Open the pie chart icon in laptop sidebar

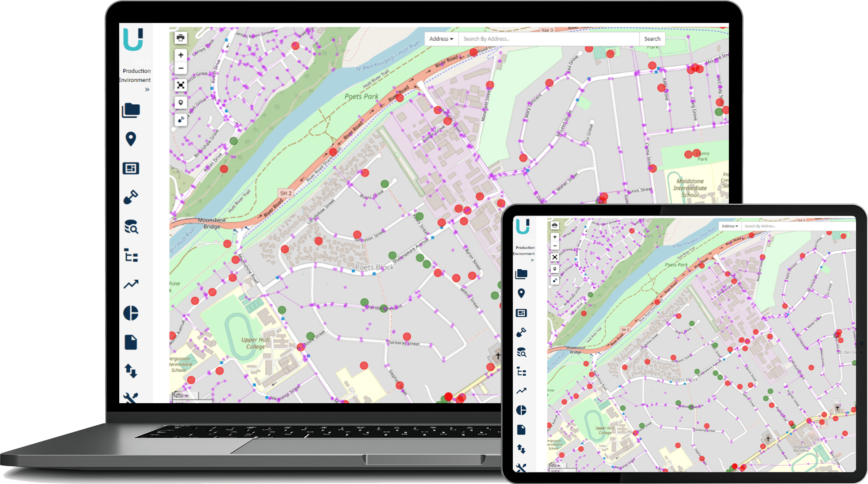pos(131,313)
